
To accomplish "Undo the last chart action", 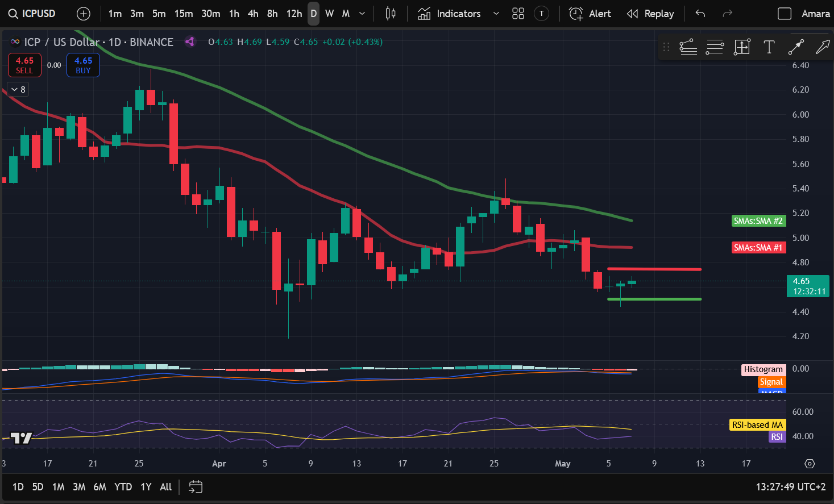I will tap(700, 14).
